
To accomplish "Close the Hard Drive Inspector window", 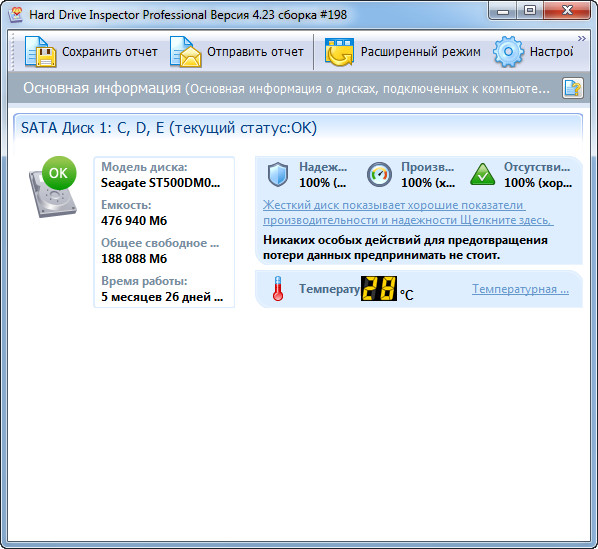I will [x=567, y=11].
